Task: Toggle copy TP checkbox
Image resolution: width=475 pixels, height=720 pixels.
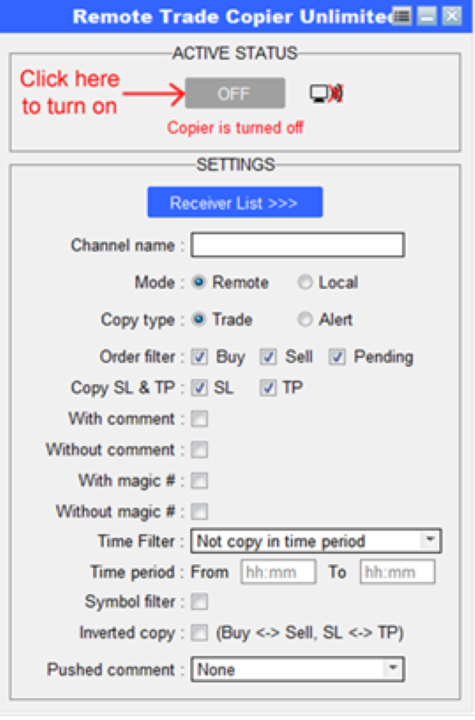Action: coord(268,388)
